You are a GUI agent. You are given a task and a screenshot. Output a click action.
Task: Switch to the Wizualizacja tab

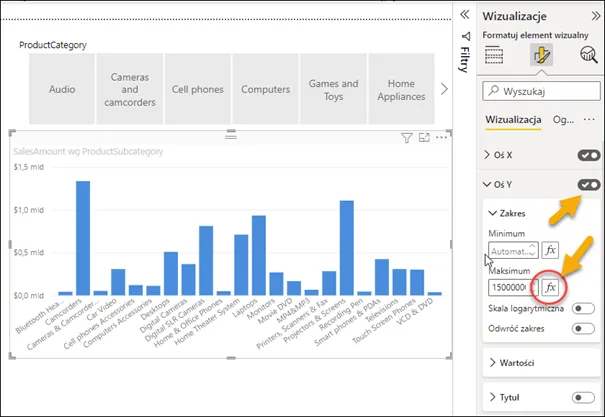[x=512, y=119]
